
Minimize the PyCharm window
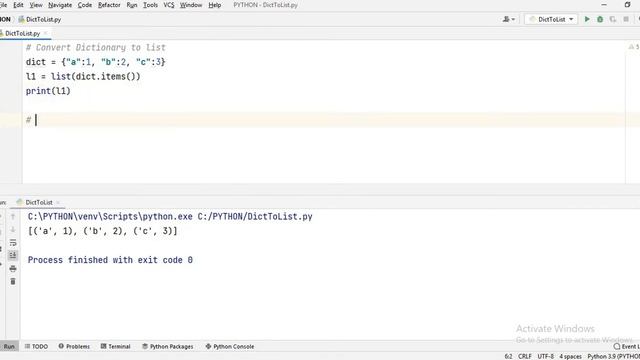click(x=604, y=5)
